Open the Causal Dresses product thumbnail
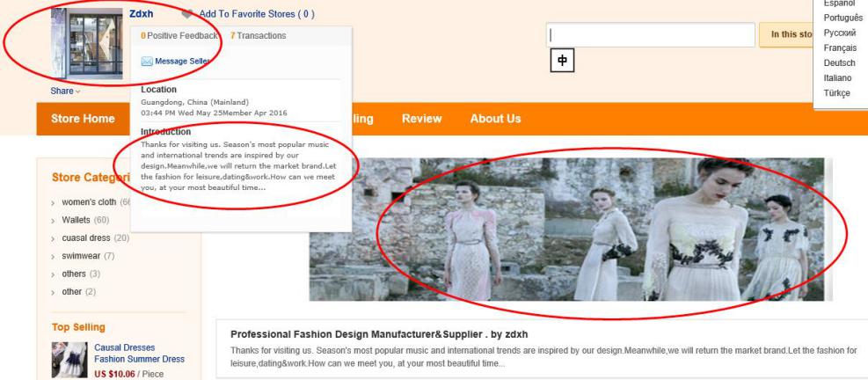This screenshot has width=868, height=380. pos(69,358)
